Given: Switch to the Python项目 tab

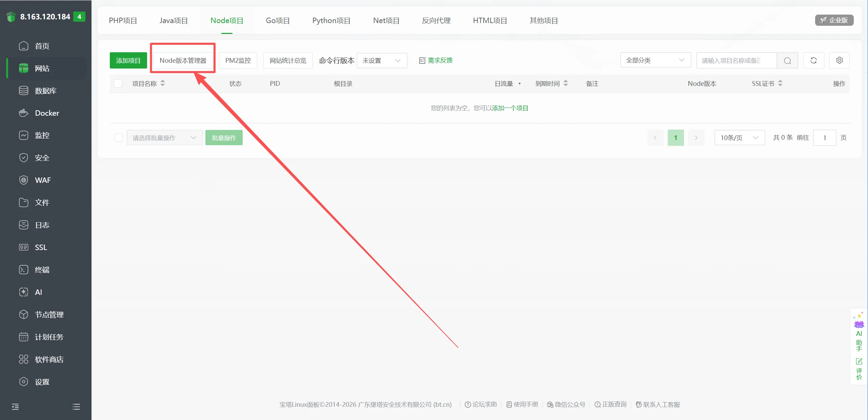Looking at the screenshot, I should pyautogui.click(x=331, y=21).
